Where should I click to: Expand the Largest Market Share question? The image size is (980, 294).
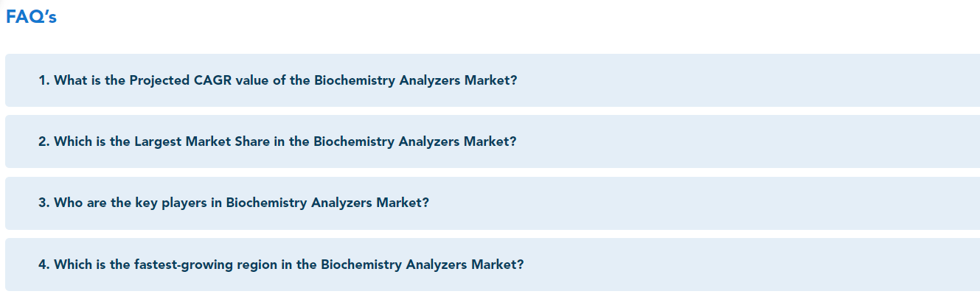coord(493,141)
